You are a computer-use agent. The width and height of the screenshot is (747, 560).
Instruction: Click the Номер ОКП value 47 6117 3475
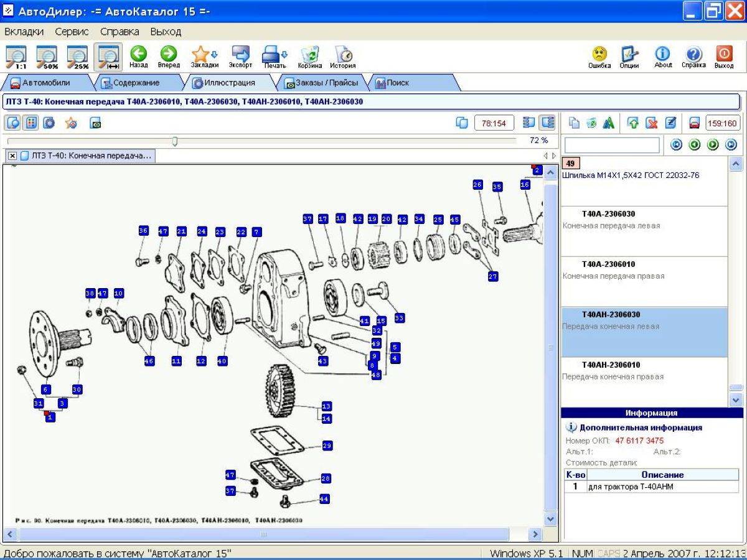pos(639,441)
